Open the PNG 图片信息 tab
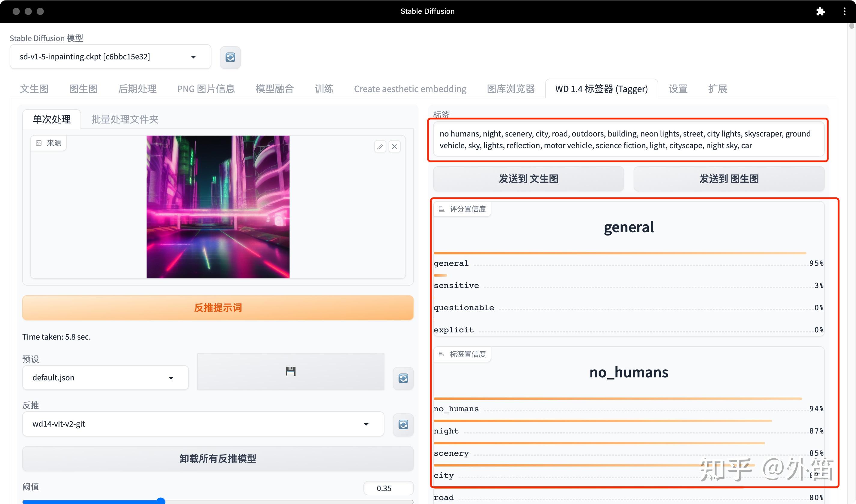The width and height of the screenshot is (856, 504). pyautogui.click(x=206, y=88)
